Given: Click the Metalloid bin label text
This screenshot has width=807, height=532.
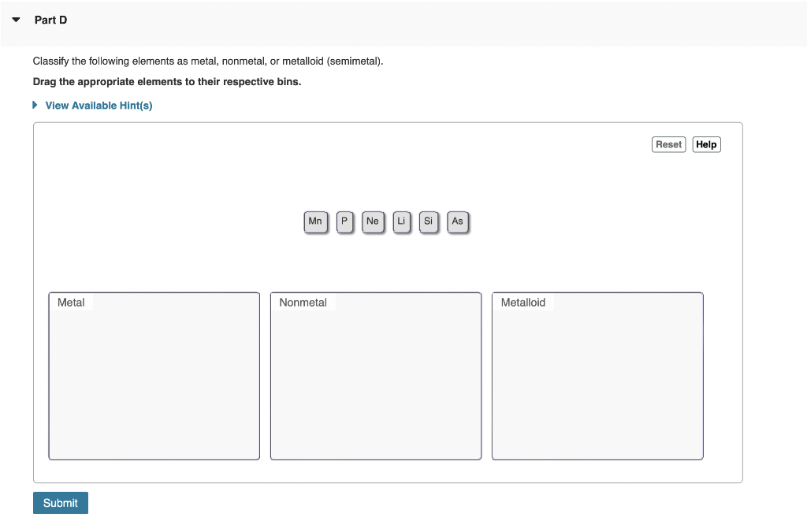Looking at the screenshot, I should point(525,302).
